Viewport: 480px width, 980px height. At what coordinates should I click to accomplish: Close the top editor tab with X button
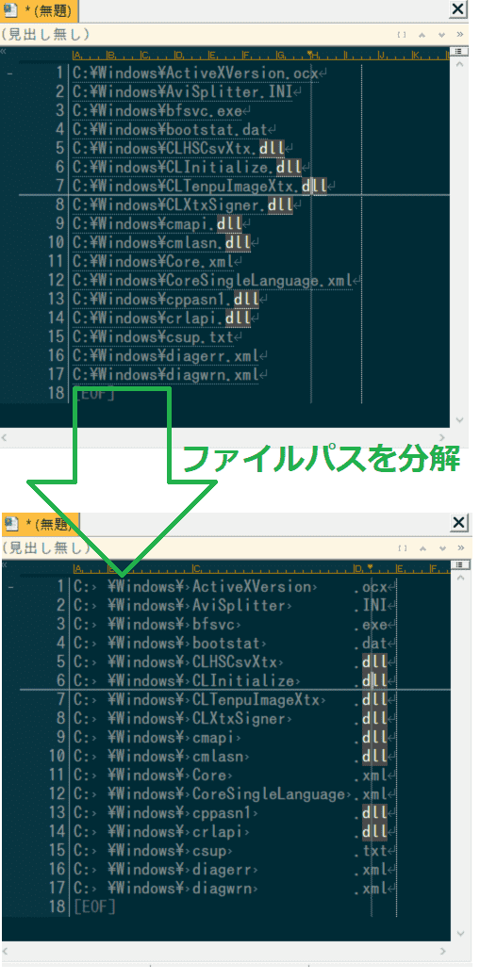pos(458,9)
